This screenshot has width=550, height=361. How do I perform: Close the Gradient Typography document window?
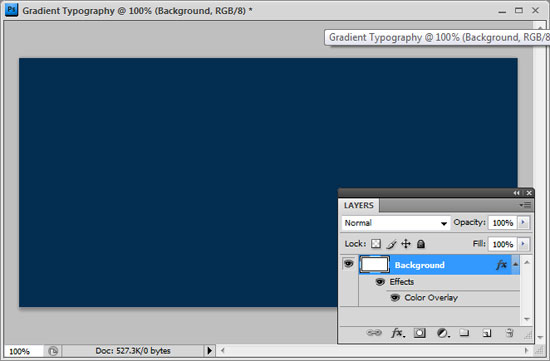tap(535, 11)
